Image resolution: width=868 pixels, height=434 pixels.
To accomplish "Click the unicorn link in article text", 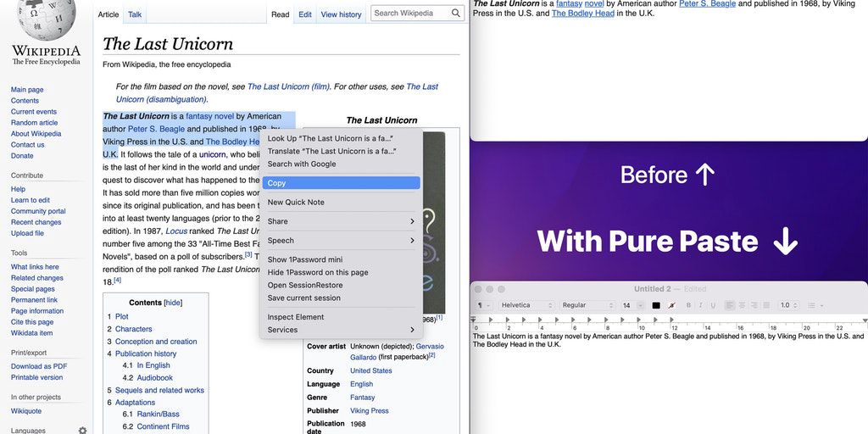I will point(213,154).
